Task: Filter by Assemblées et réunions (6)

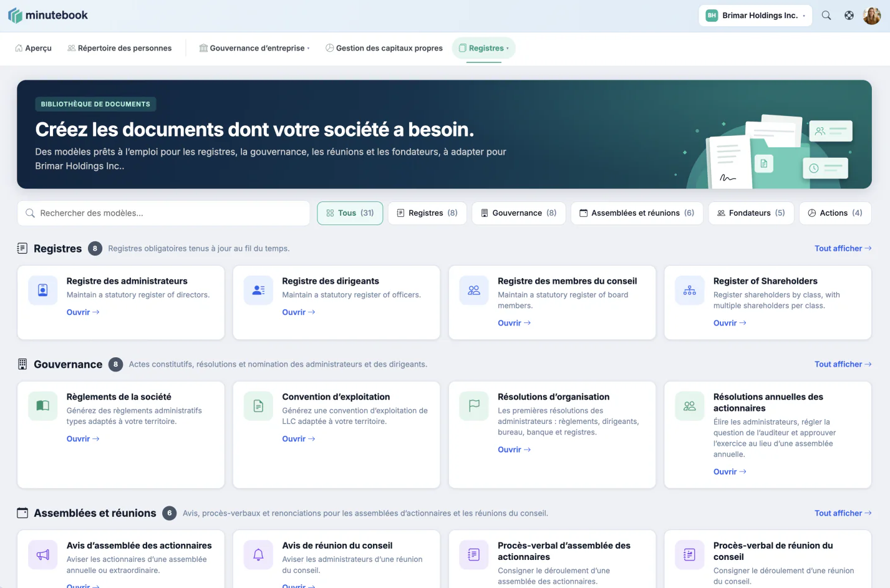Action: [637, 213]
